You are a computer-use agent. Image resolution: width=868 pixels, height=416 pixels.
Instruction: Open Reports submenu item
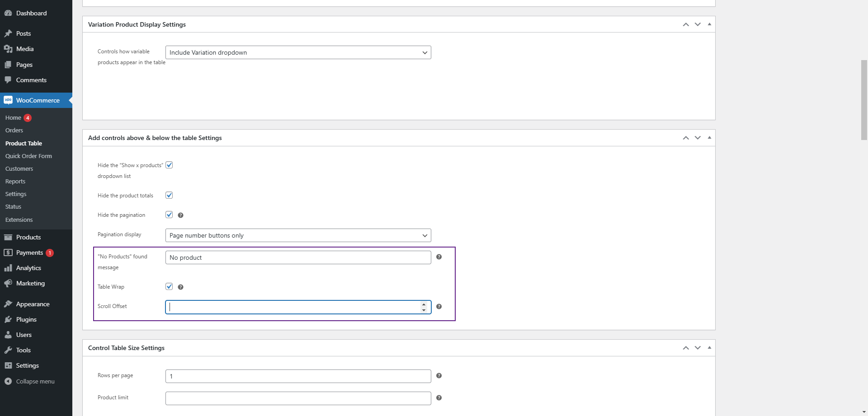pos(15,181)
